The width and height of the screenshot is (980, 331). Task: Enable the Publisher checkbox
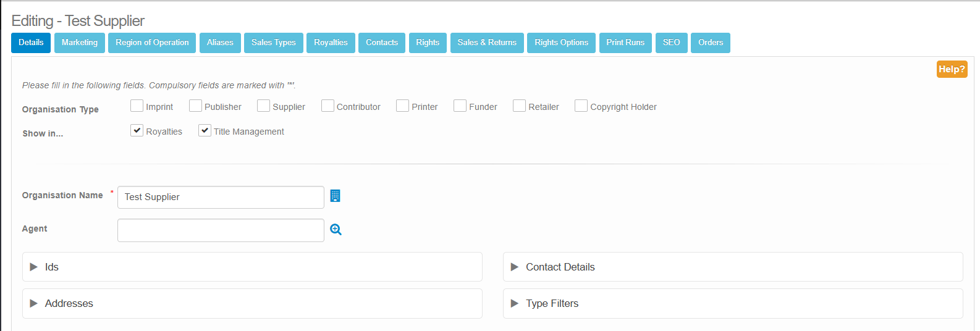coord(195,106)
